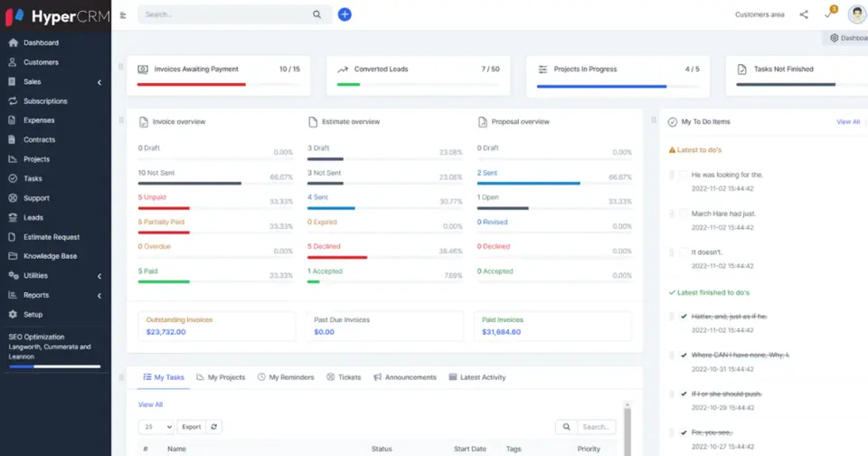The width and height of the screenshot is (868, 456).
Task: Click the Tasks Not Finished document icon
Action: 741,70
